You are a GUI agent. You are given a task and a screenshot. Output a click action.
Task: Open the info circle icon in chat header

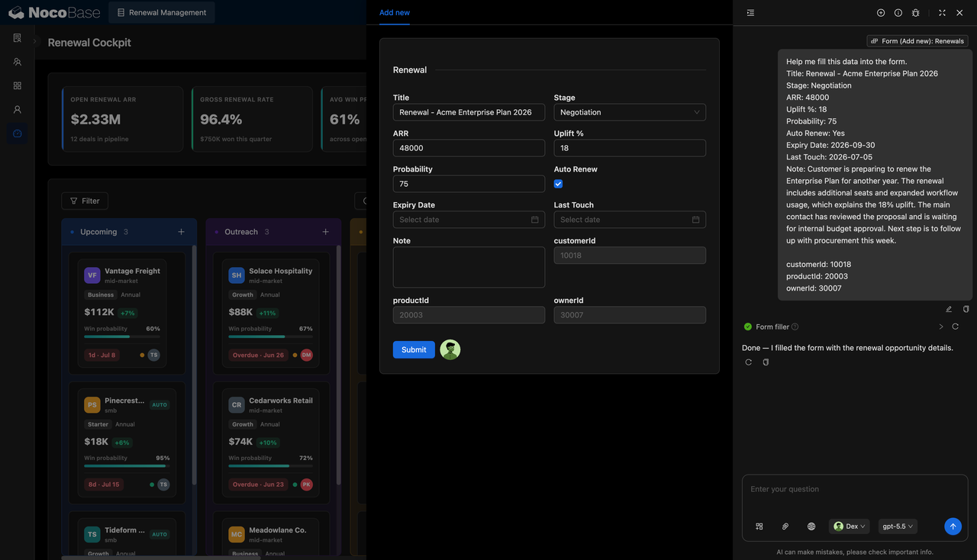[x=898, y=13]
